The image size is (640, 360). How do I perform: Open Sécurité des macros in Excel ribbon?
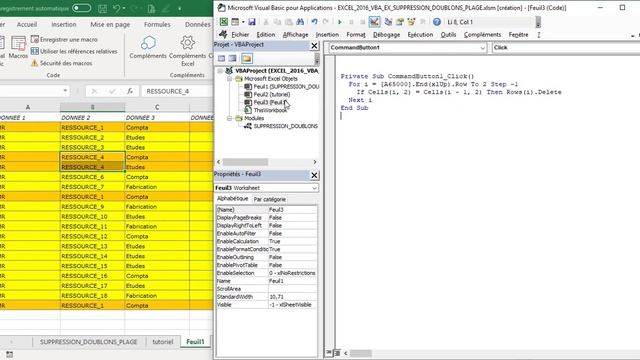pyautogui.click(x=61, y=63)
